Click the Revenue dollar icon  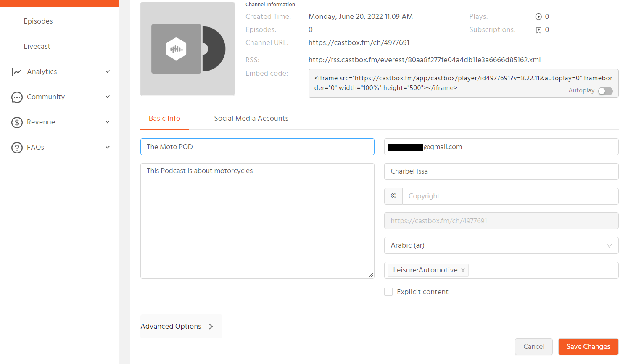(17, 122)
